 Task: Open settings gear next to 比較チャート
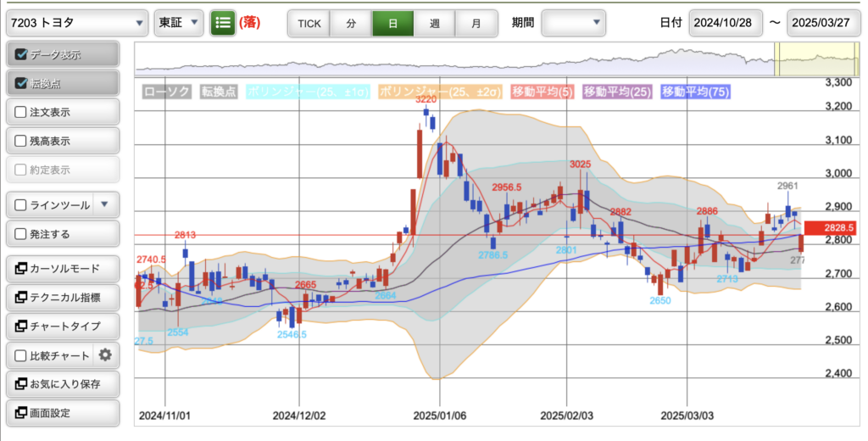[105, 354]
